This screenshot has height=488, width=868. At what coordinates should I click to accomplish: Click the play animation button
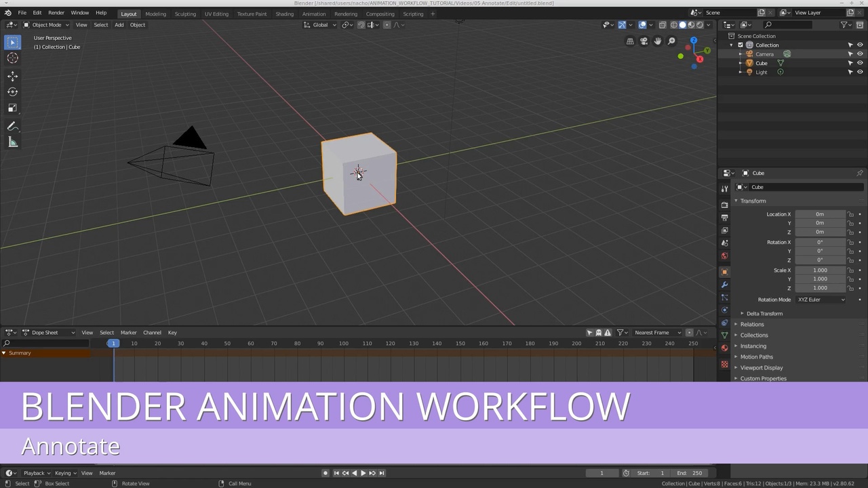[x=363, y=473]
